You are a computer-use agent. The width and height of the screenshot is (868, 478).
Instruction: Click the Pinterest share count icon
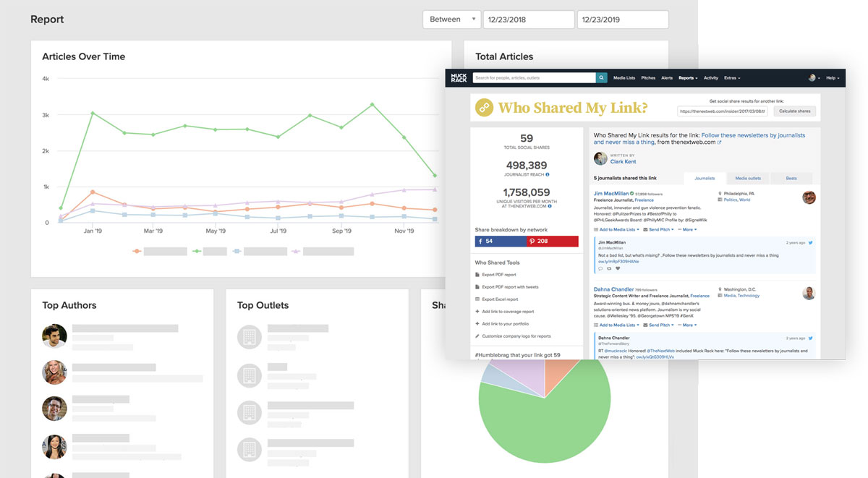click(x=532, y=241)
